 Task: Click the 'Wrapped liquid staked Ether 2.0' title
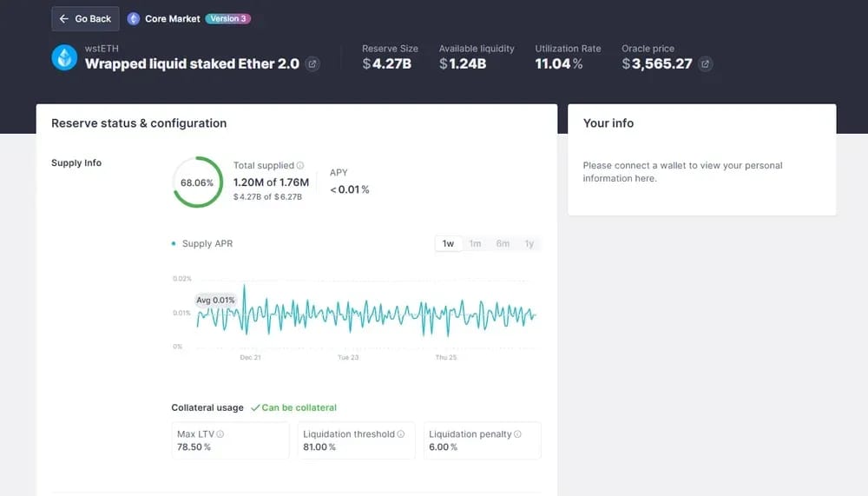(x=192, y=64)
